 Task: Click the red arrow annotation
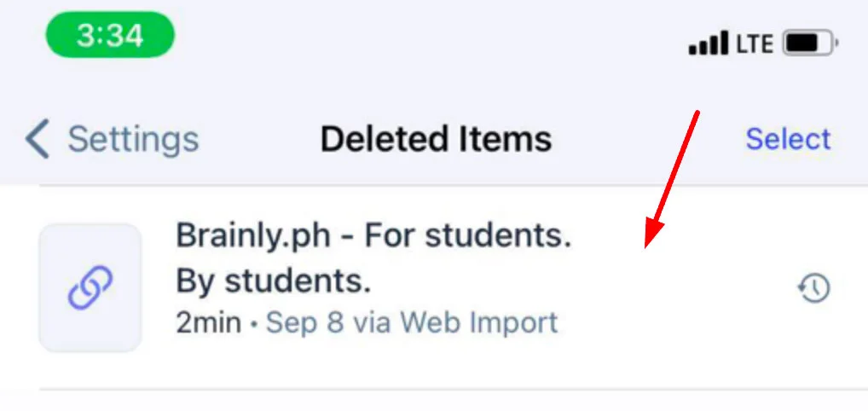[x=673, y=177]
